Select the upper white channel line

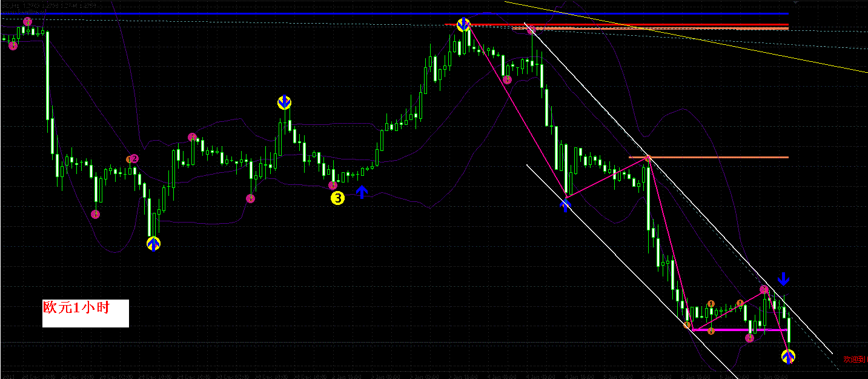678,189
